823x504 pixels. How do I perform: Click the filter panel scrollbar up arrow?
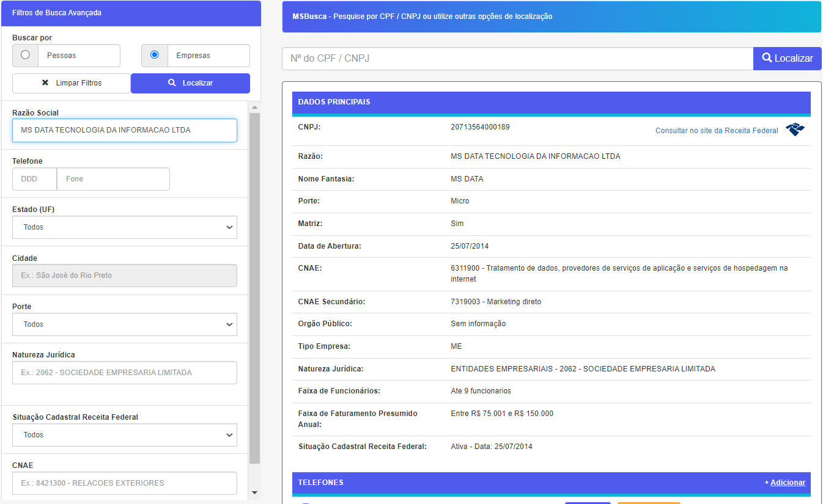pyautogui.click(x=254, y=107)
